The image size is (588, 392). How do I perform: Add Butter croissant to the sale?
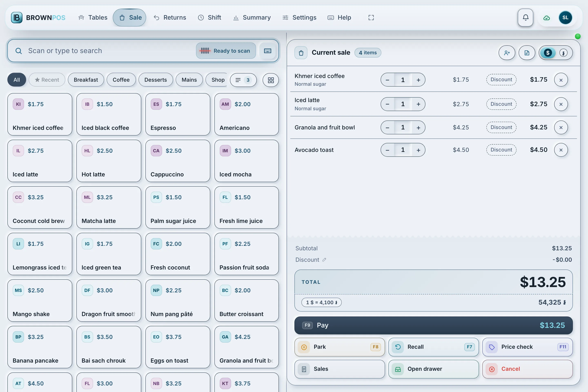click(x=246, y=301)
